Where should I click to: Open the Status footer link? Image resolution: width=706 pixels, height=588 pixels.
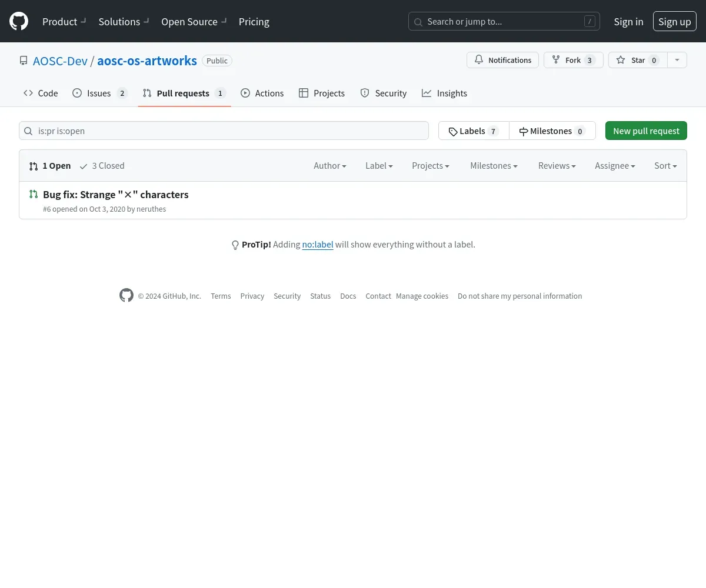pos(321,296)
